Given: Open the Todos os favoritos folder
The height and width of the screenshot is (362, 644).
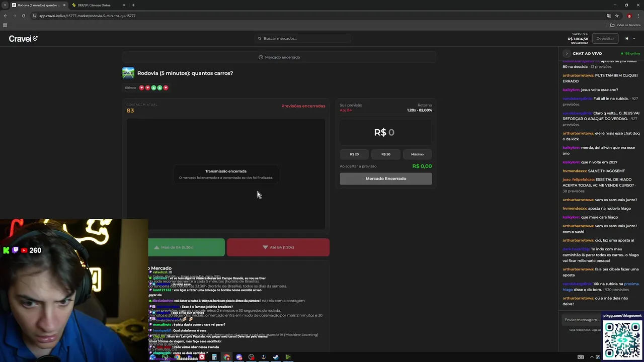Looking at the screenshot, I should click(625, 25).
